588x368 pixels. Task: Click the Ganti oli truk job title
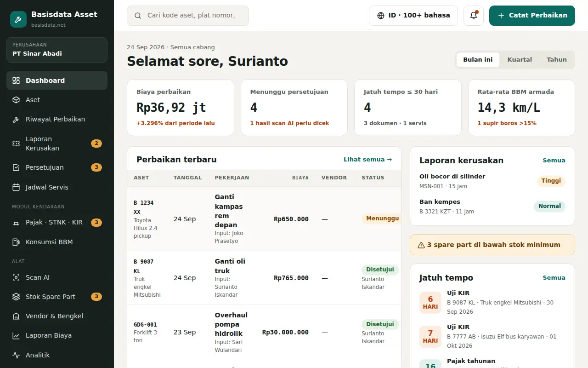230,266
